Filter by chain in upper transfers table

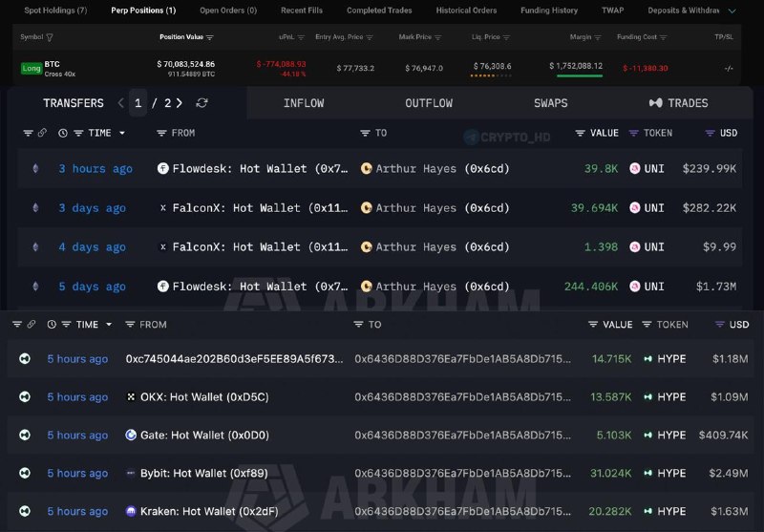pos(29,133)
